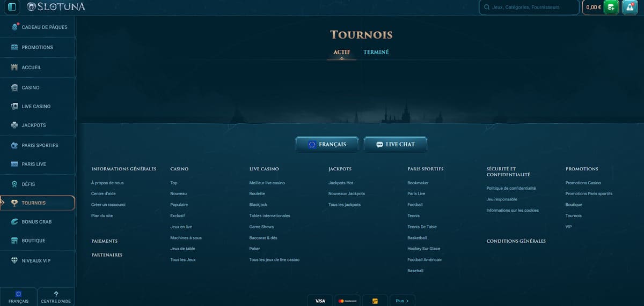Open Machines à sous link
The width and height of the screenshot is (644, 306).
(186, 237)
